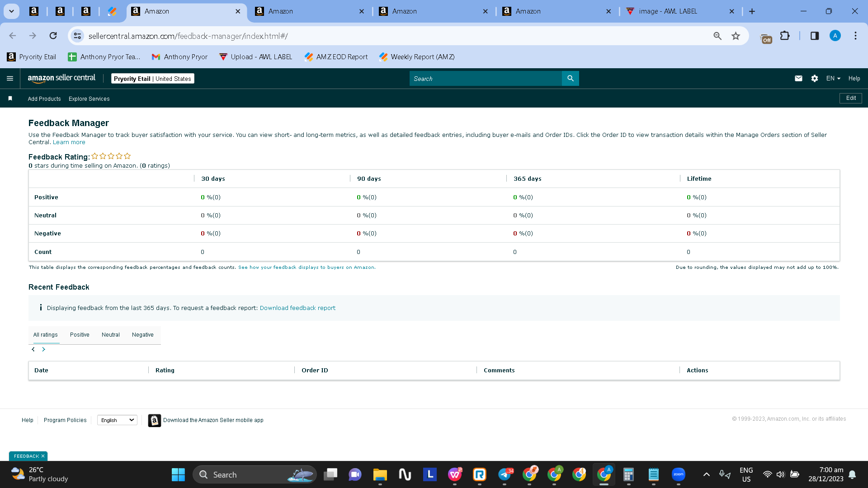The width and height of the screenshot is (868, 488).
Task: Click the bookmark flag icon in the favorites bar
Action: coord(10,99)
